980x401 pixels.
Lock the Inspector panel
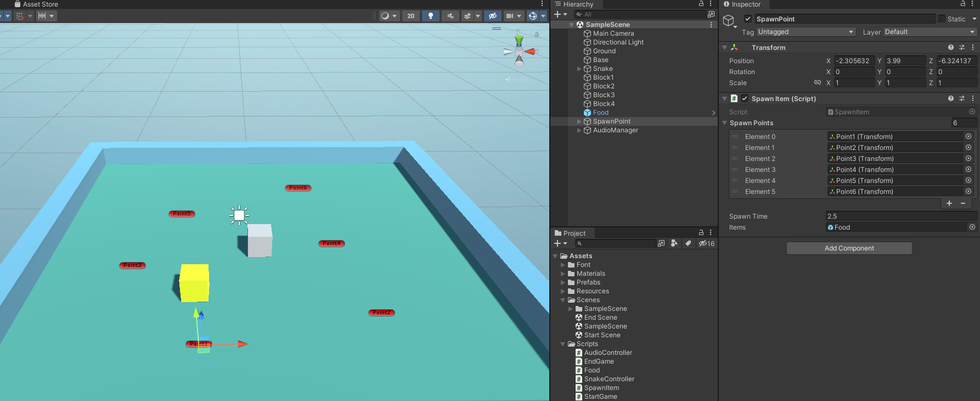point(962,4)
